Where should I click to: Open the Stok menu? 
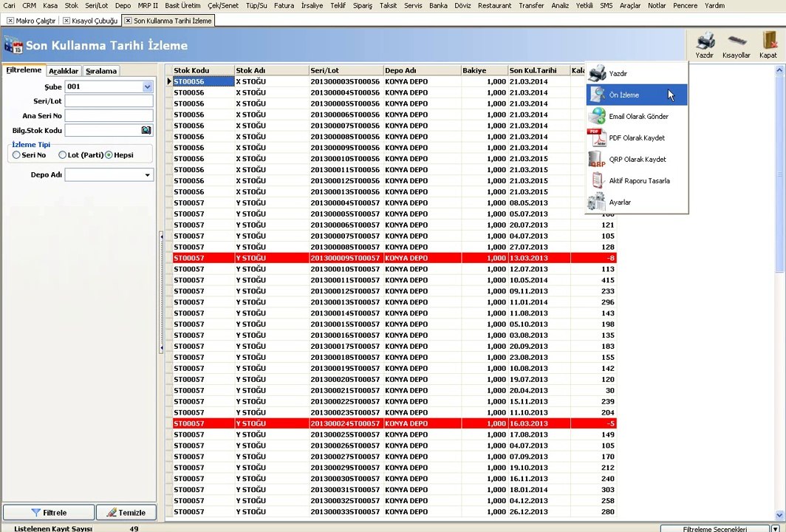[x=71, y=5]
